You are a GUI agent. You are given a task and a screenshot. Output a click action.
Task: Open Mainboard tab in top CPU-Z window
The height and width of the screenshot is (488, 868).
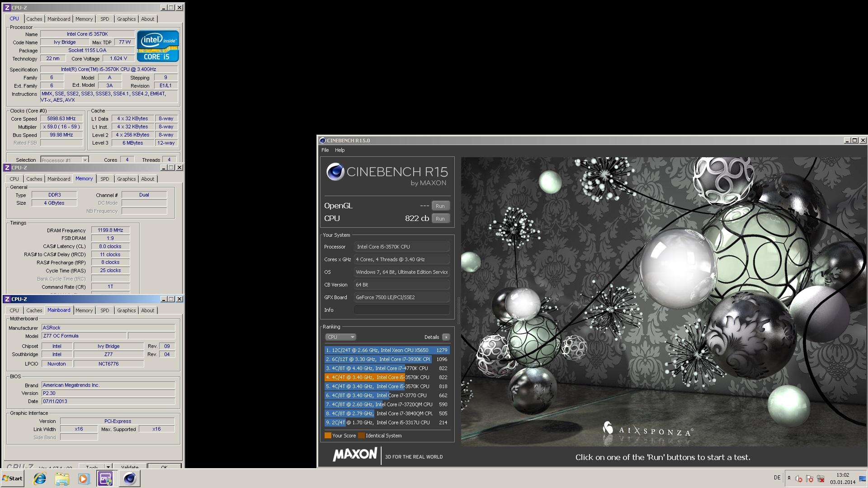[59, 19]
